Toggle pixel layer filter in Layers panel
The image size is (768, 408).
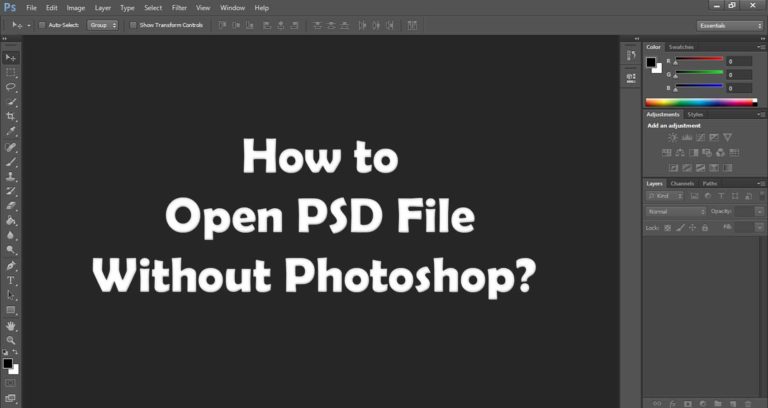694,196
